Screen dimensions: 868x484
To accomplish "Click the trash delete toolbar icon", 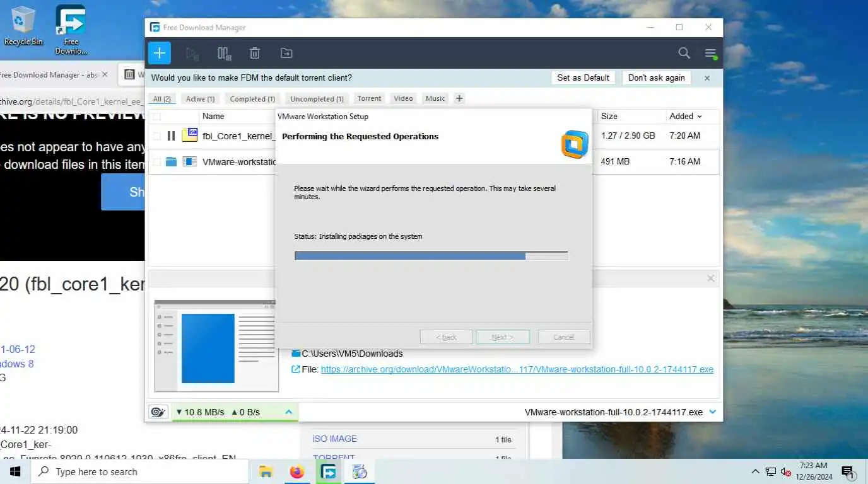I will click(255, 54).
